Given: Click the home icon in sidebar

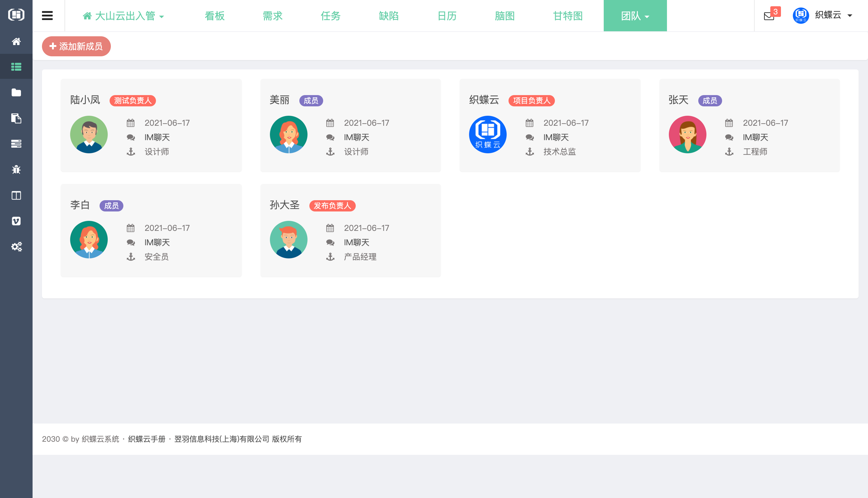Looking at the screenshot, I should pos(16,41).
